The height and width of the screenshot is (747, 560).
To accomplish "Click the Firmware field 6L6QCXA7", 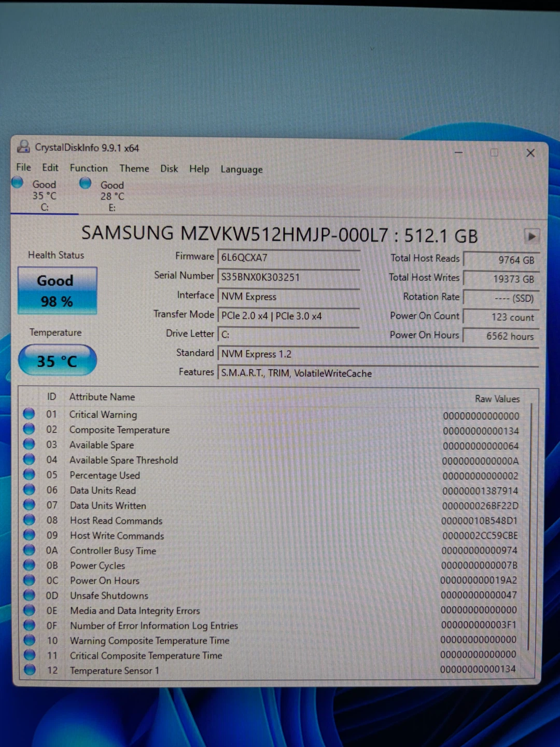I will 289,257.
